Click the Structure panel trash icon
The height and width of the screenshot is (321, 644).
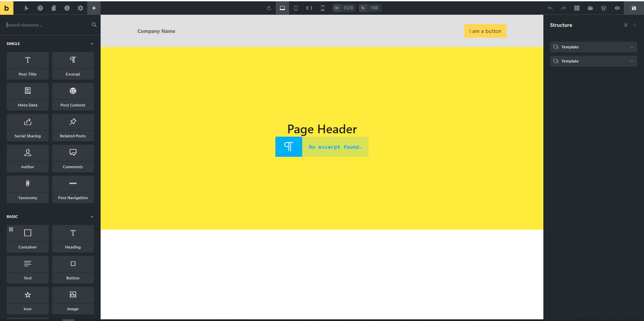point(626,25)
